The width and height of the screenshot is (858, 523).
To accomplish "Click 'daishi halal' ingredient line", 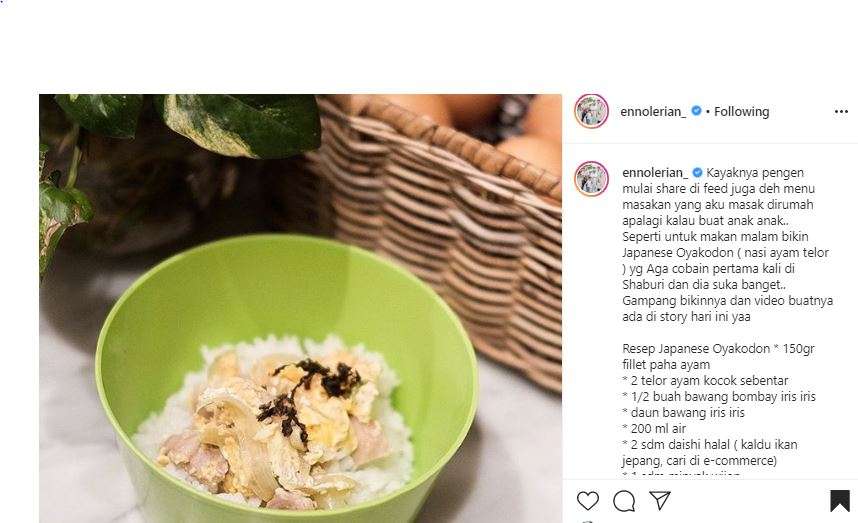I will [x=710, y=452].
